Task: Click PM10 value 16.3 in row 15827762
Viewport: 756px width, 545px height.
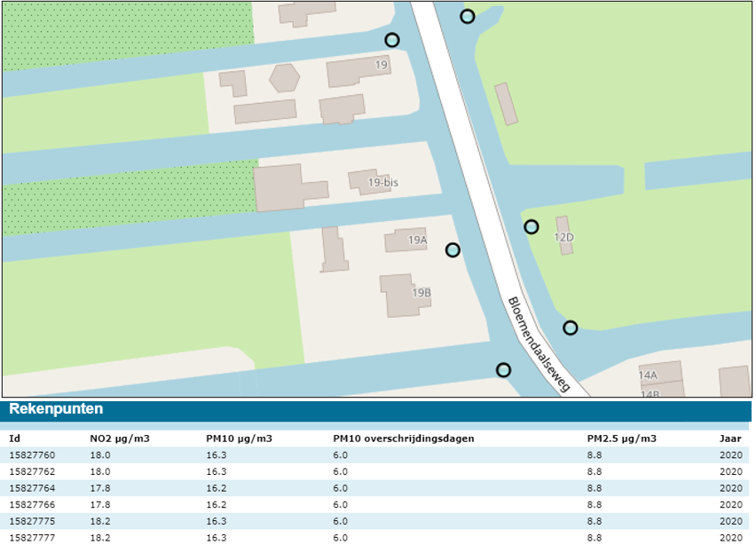Action: pos(216,471)
